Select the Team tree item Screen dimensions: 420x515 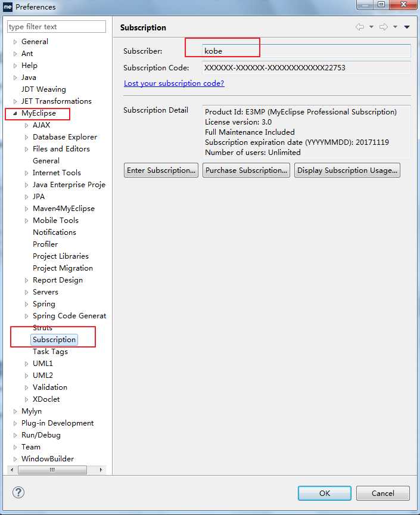coord(31,447)
